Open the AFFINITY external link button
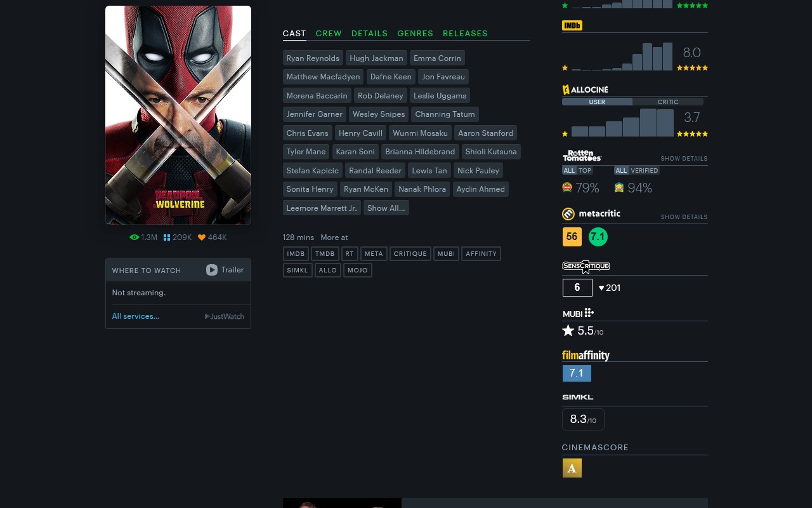The height and width of the screenshot is (508, 812). pyautogui.click(x=481, y=253)
